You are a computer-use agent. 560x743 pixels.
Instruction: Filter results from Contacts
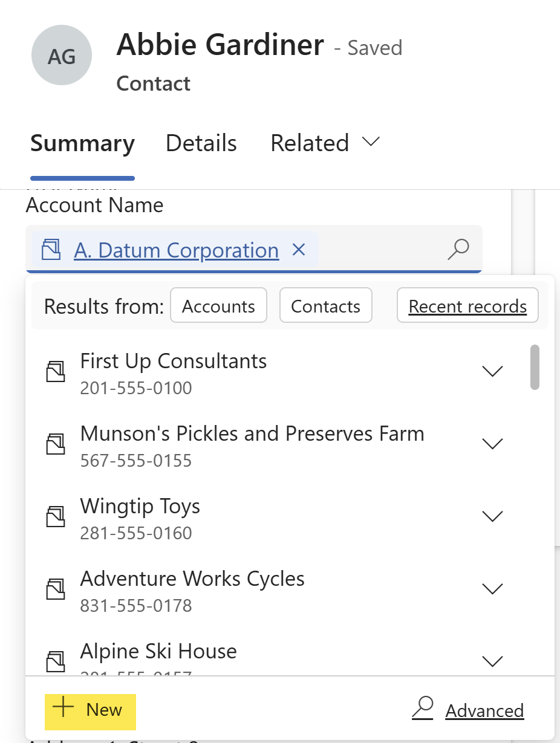326,306
